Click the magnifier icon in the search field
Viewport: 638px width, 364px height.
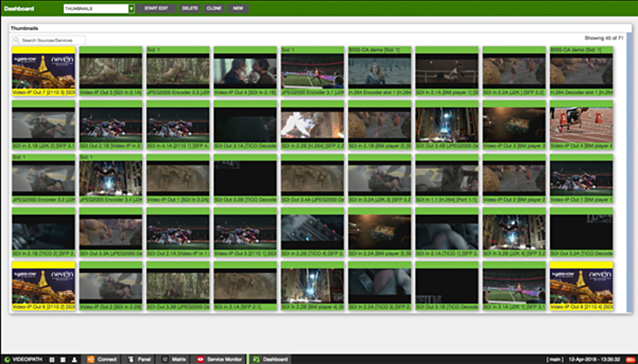coord(16,40)
